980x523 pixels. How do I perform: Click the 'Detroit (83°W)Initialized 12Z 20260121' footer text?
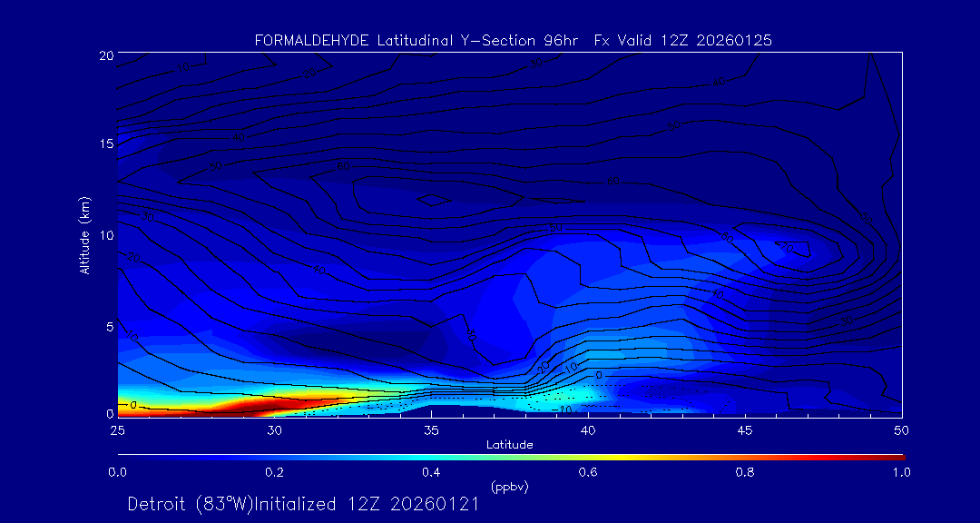(x=303, y=504)
